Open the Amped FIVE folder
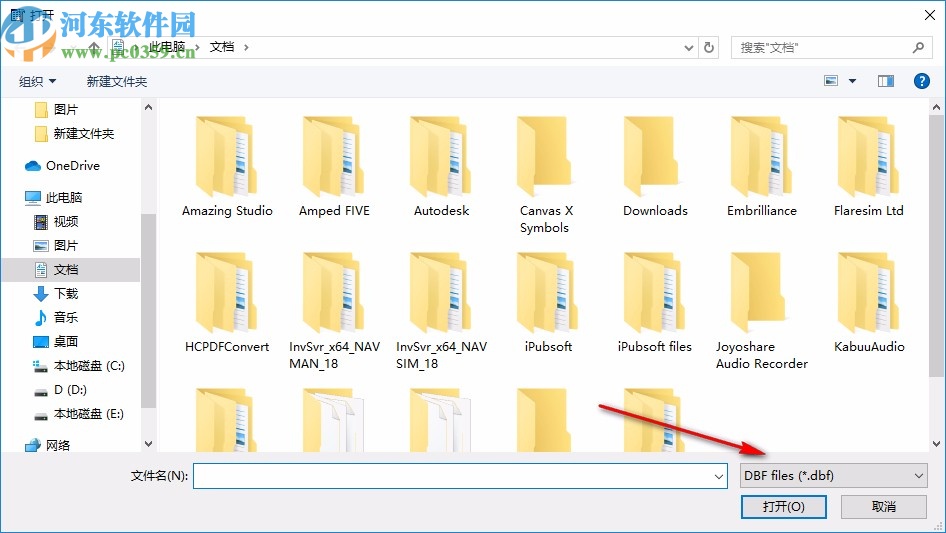Screen dimensions: 946x533 coord(334,168)
